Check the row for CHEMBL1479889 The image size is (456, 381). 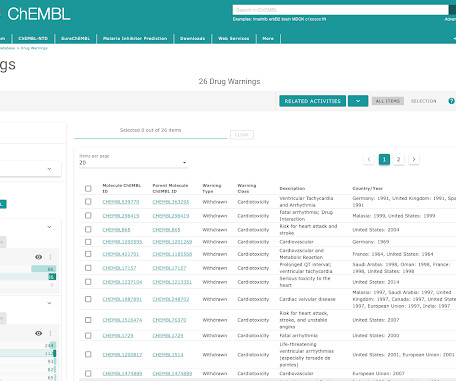pos(88,373)
